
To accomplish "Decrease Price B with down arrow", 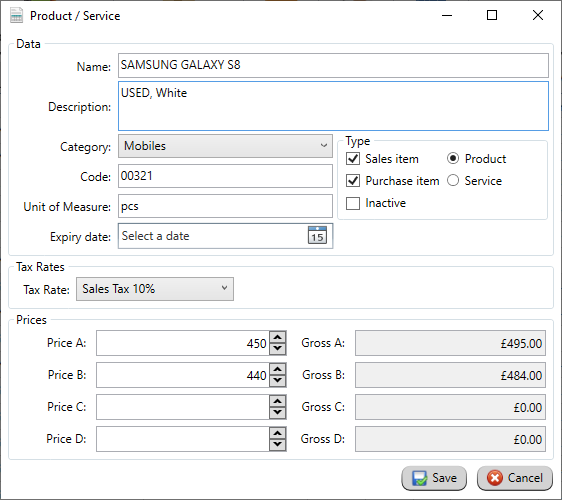I will (x=278, y=381).
